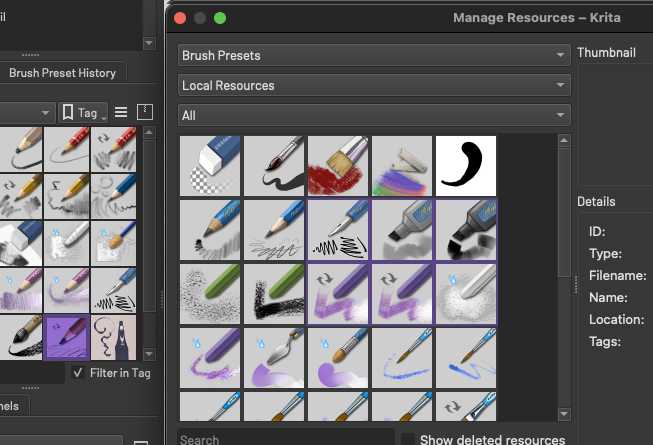Viewport: 653px width, 445px height.
Task: Click the Thumbnail label
Action: (x=606, y=53)
